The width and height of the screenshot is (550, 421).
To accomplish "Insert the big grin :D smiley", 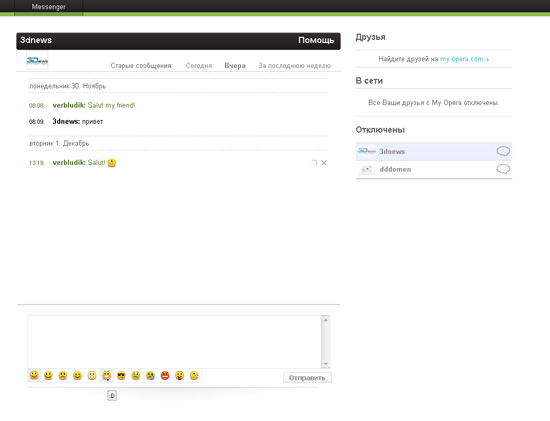I will (107, 376).
